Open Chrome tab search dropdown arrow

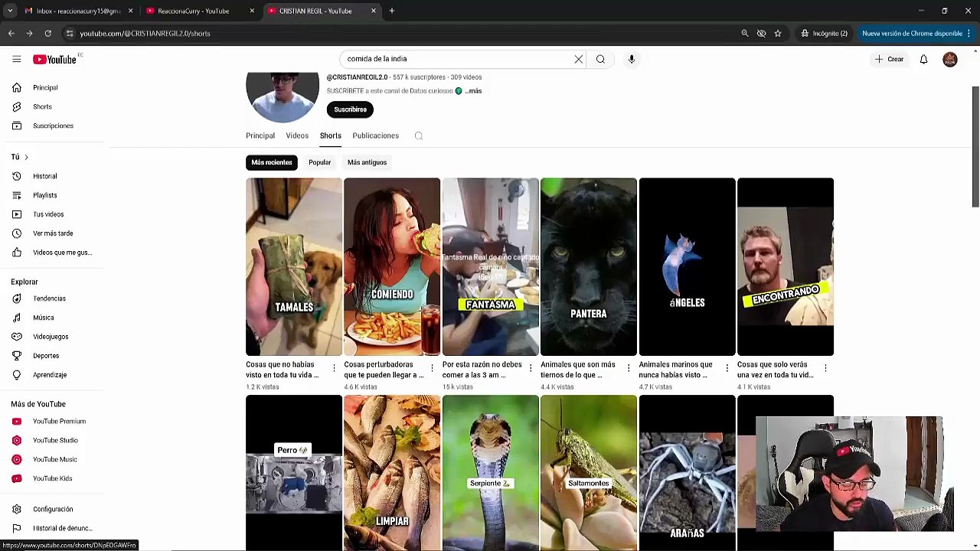(x=10, y=11)
